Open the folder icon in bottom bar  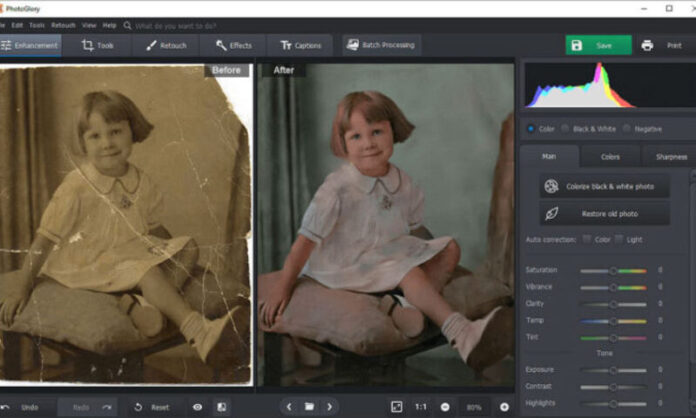point(310,407)
